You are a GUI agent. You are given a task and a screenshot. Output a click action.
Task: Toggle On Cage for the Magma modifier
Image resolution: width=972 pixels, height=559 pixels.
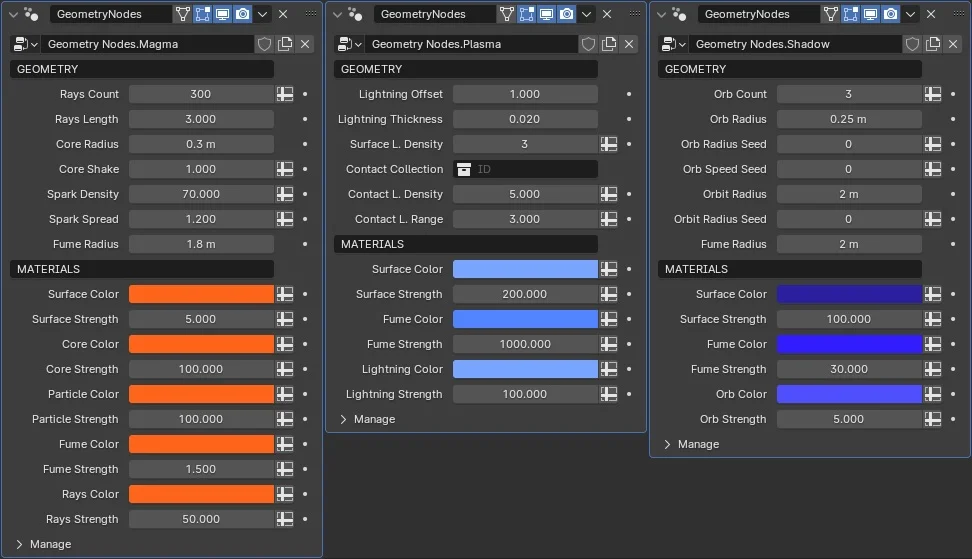point(183,14)
